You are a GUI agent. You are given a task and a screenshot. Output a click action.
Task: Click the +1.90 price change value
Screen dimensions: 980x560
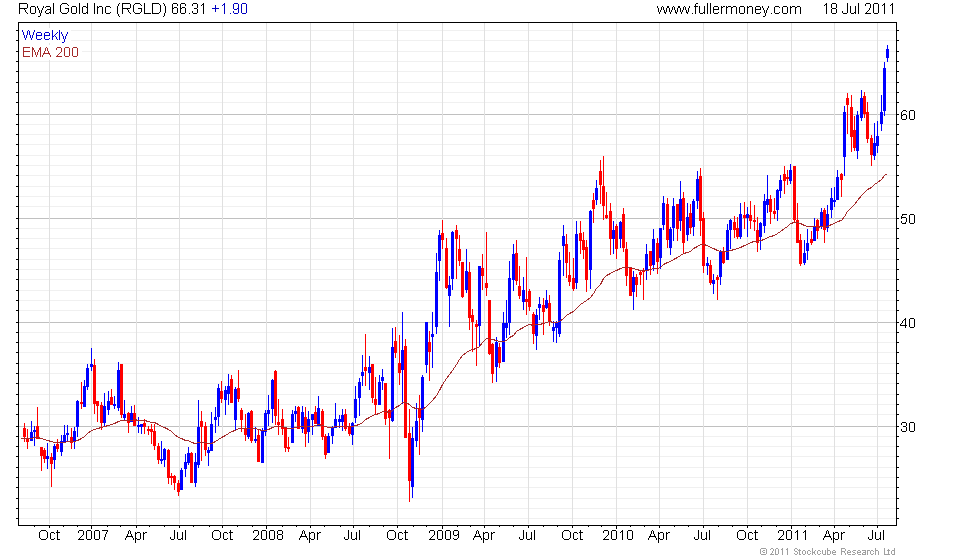pyautogui.click(x=229, y=9)
